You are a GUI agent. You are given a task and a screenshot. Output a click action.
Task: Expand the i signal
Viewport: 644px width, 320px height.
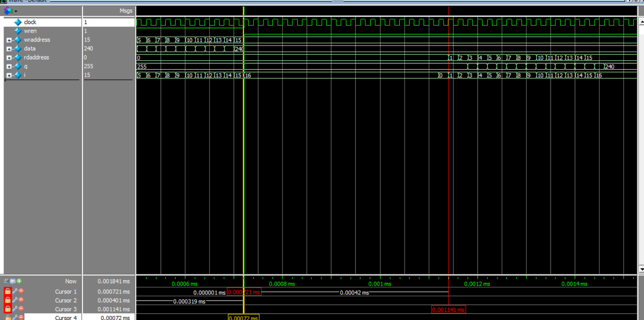9,75
